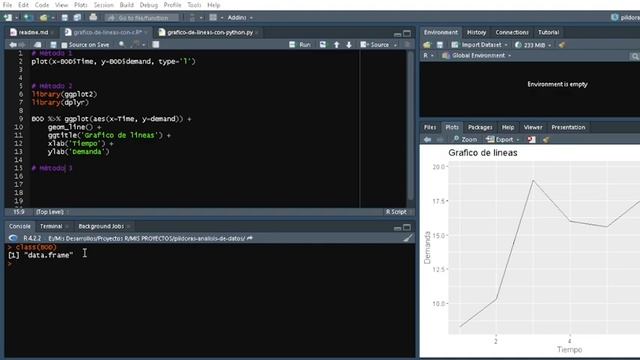Expand recent files dropdown arrow
This screenshot has height=360, width=640.
(53, 18)
